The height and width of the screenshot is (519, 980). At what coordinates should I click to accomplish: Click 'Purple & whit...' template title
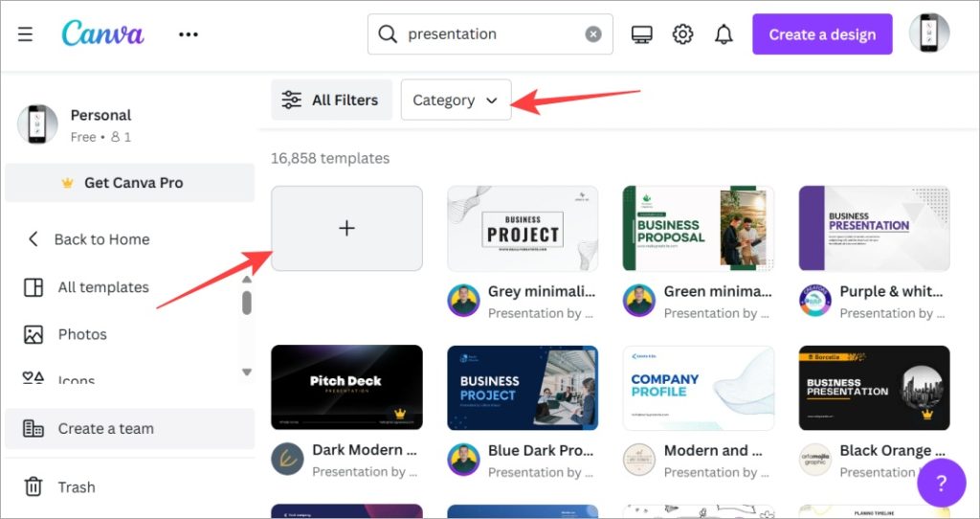click(x=891, y=291)
